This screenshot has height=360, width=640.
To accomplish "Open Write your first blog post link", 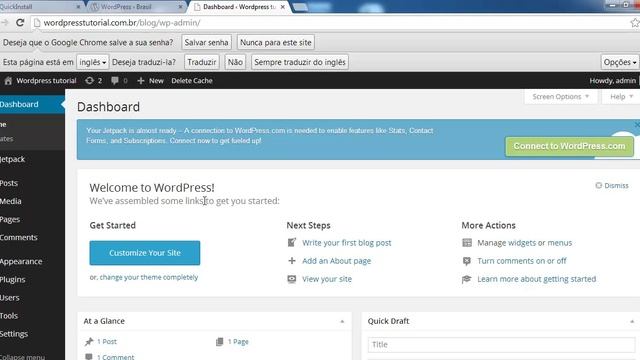I will click(x=347, y=243).
